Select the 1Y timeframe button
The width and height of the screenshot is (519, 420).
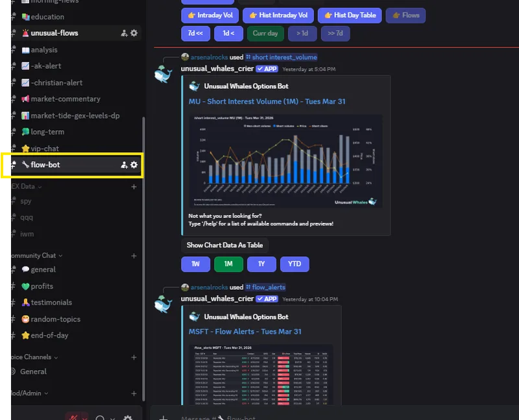[261, 264]
